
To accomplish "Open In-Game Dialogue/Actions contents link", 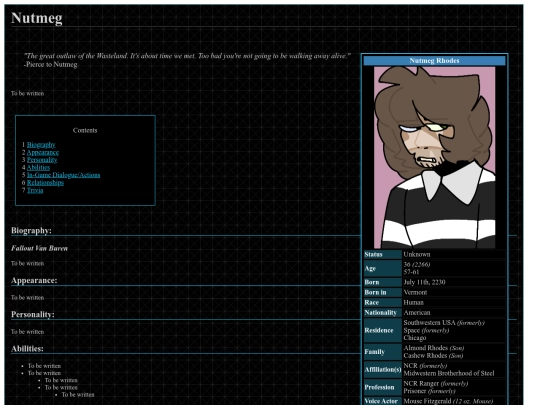I will tap(63, 175).
